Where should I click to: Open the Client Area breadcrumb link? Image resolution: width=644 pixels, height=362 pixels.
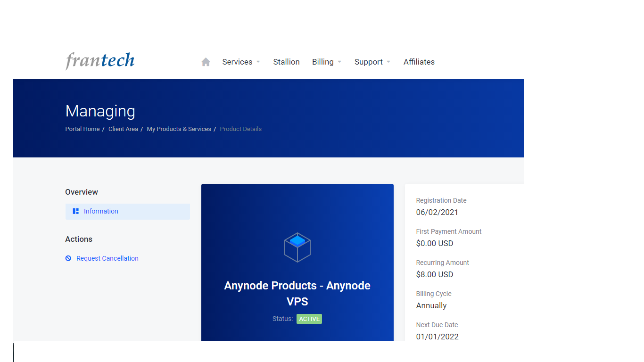pos(123,129)
